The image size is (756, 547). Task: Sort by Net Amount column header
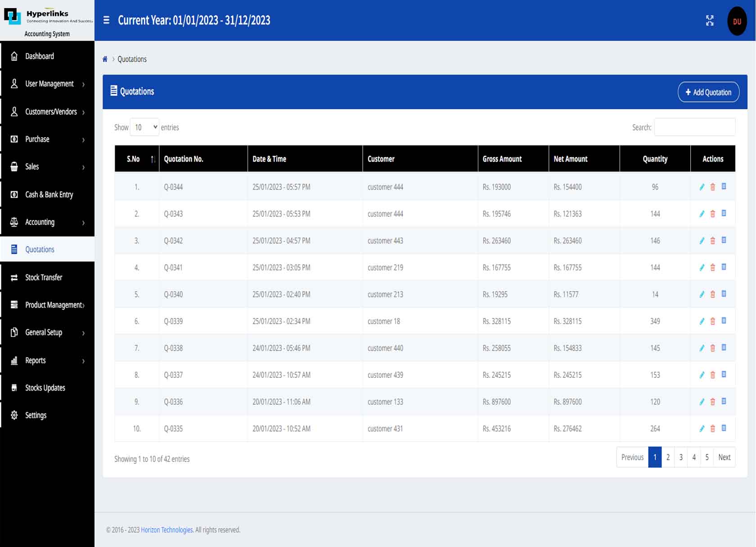coord(584,159)
